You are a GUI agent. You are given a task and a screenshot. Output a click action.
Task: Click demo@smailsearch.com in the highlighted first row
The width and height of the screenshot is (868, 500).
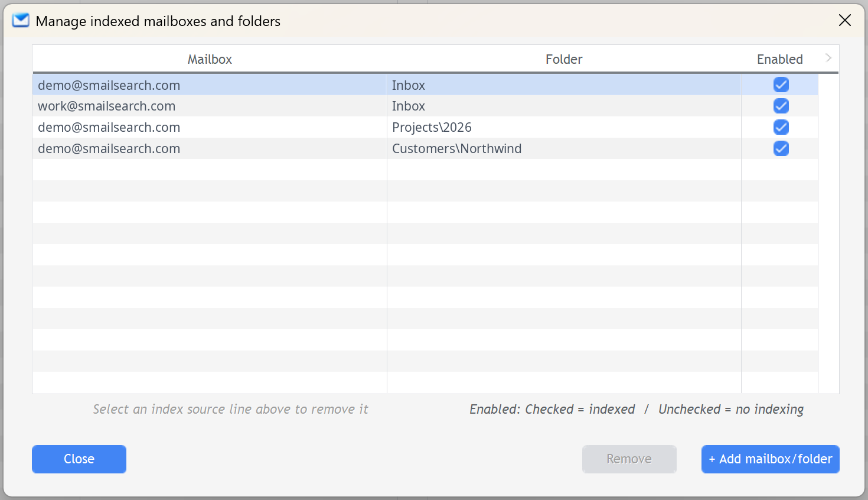point(210,85)
